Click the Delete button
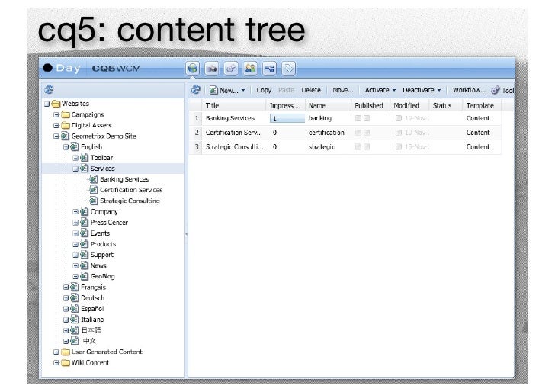555x392 pixels. tap(311, 90)
